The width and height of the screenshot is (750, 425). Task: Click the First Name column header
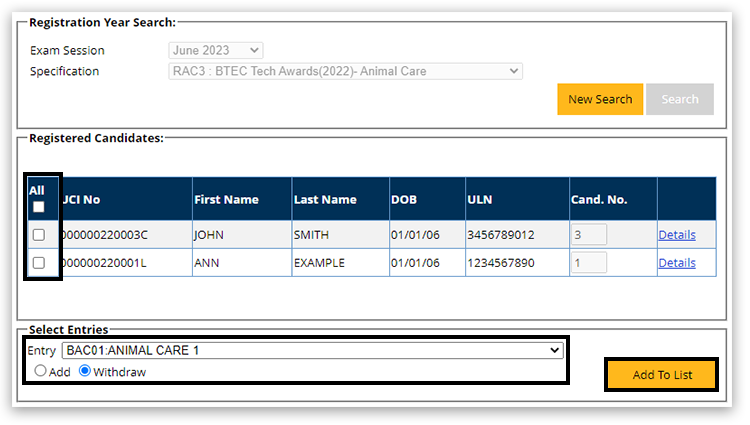pyautogui.click(x=226, y=199)
